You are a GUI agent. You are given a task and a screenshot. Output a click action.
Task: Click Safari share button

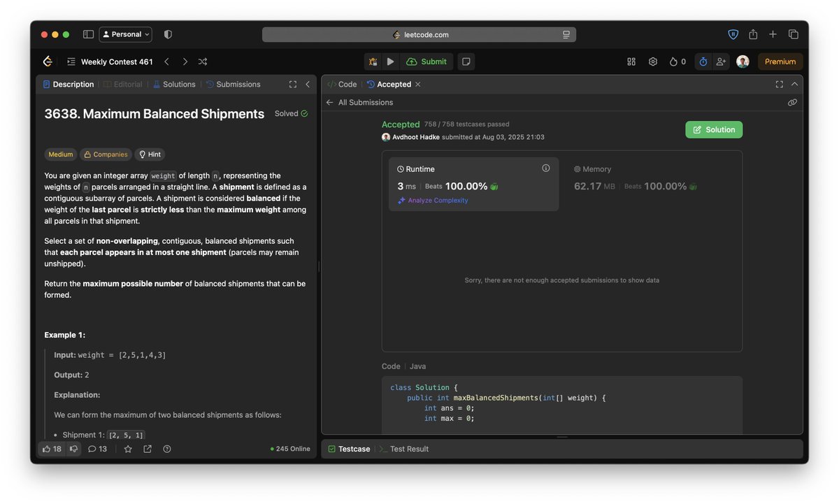[753, 34]
